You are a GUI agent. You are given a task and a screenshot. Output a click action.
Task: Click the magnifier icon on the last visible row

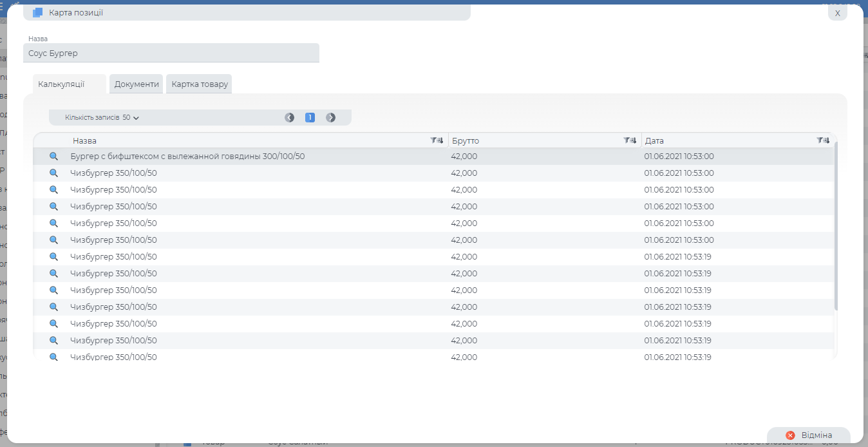tap(54, 357)
